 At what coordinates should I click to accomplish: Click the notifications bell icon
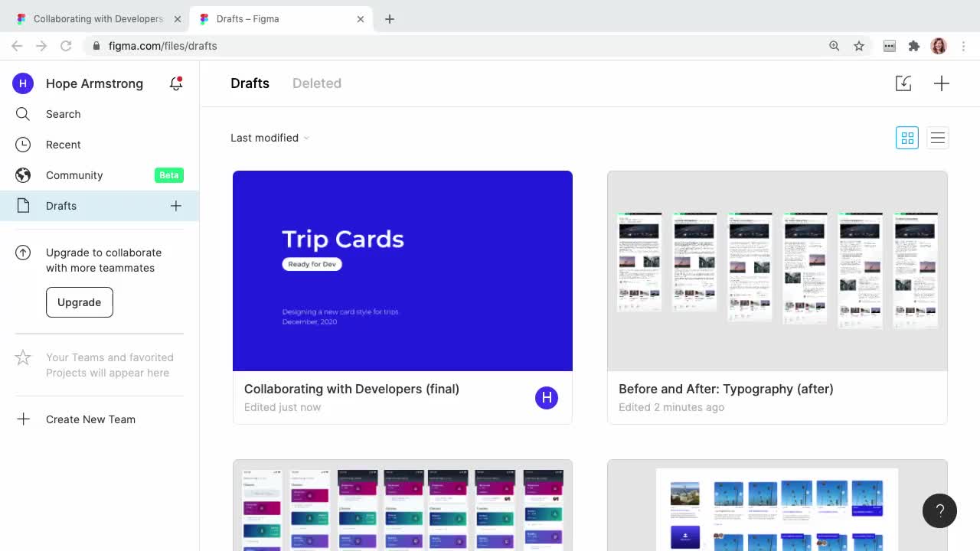(x=176, y=83)
